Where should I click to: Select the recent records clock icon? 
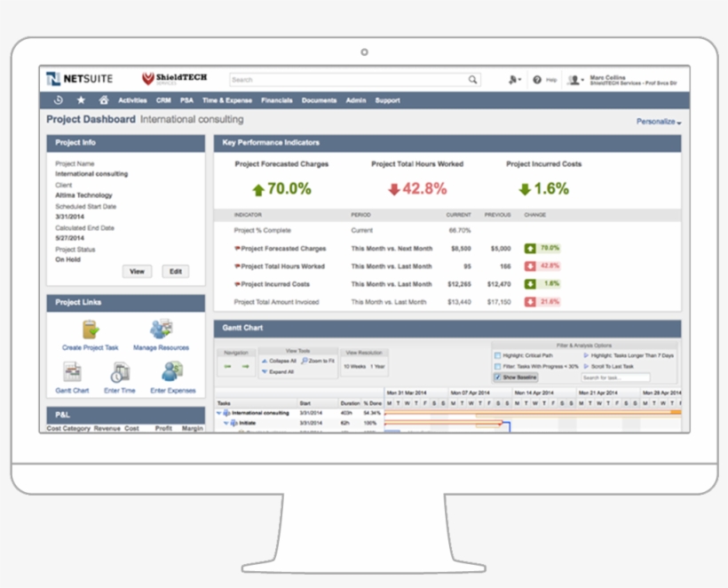click(59, 99)
